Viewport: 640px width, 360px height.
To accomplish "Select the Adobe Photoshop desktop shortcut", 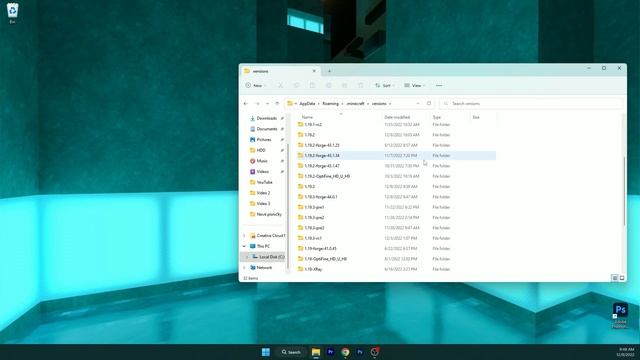I will click(620, 315).
